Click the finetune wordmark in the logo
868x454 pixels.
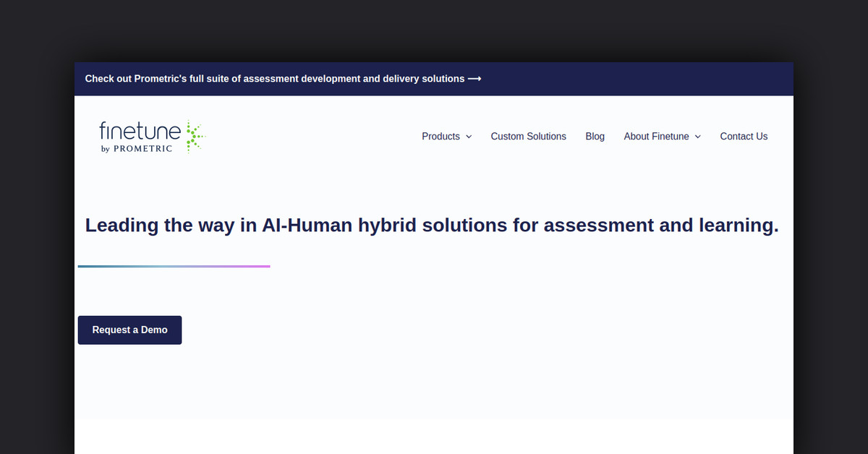[x=140, y=132]
